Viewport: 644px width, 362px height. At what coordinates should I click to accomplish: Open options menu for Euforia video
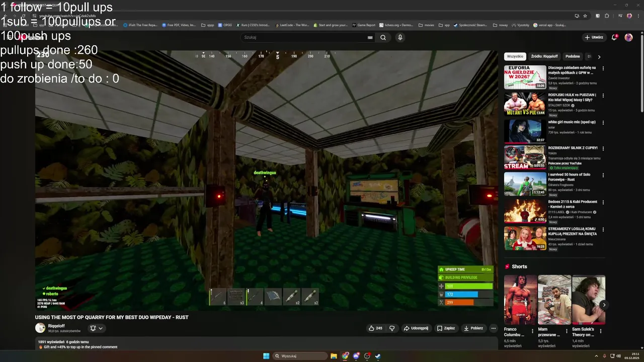(x=603, y=68)
